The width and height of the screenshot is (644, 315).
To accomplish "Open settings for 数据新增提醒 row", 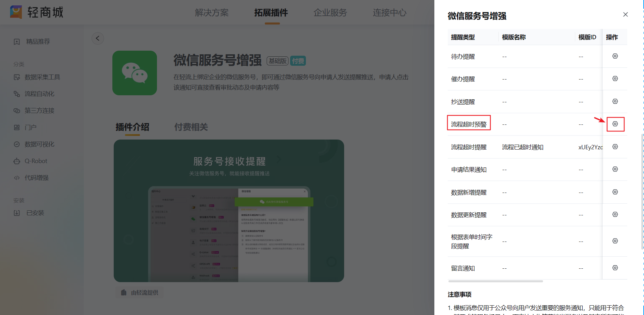I will 615,192.
